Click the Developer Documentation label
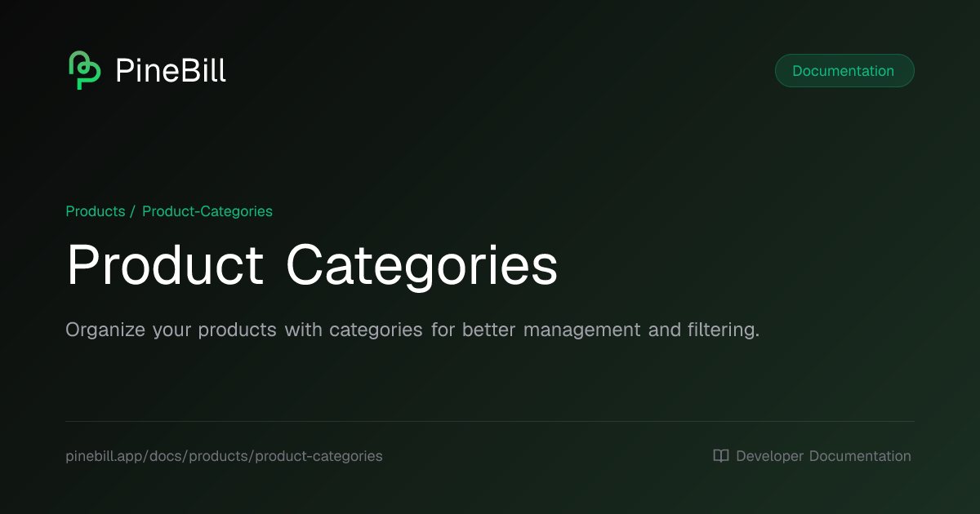The width and height of the screenshot is (980, 514). tap(823, 456)
